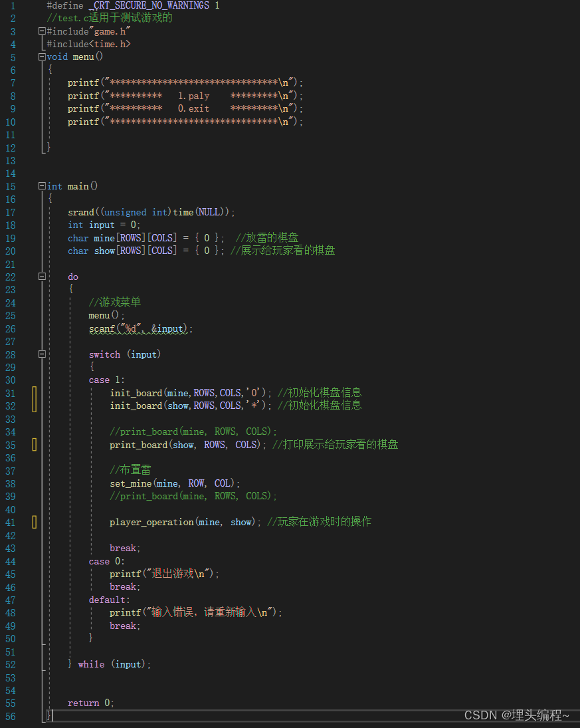This screenshot has width=580, height=728.
Task: Click the 'break;' on line 49
Action: point(125,626)
